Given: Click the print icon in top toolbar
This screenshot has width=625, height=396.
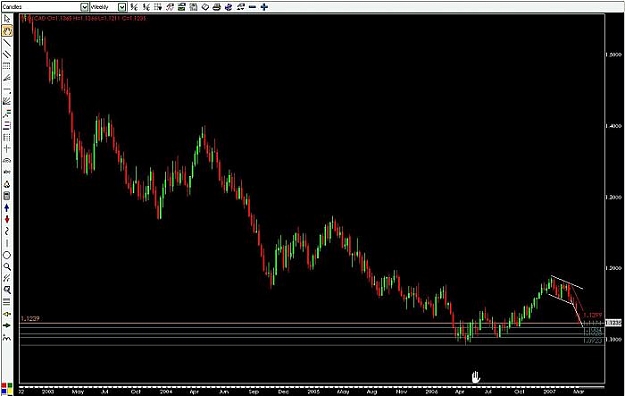Looking at the screenshot, I should point(216,7).
